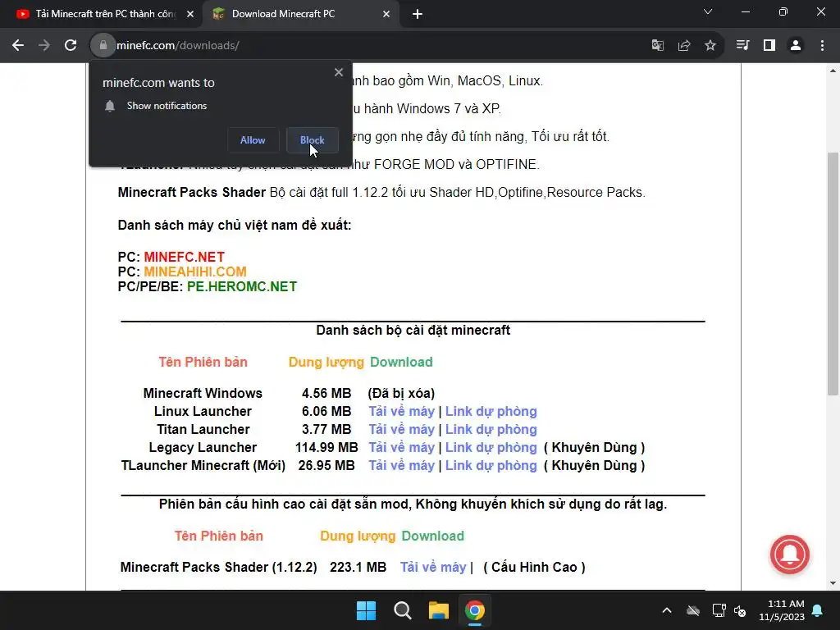This screenshot has width=840, height=630.
Task: Click Tải về máy for Titan Launcher
Action: (401, 430)
